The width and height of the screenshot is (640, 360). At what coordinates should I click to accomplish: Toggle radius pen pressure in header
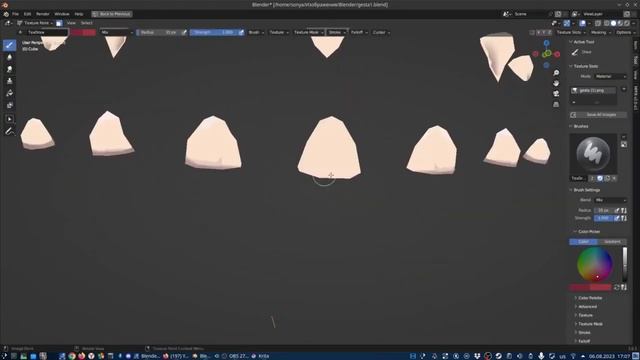184,32
